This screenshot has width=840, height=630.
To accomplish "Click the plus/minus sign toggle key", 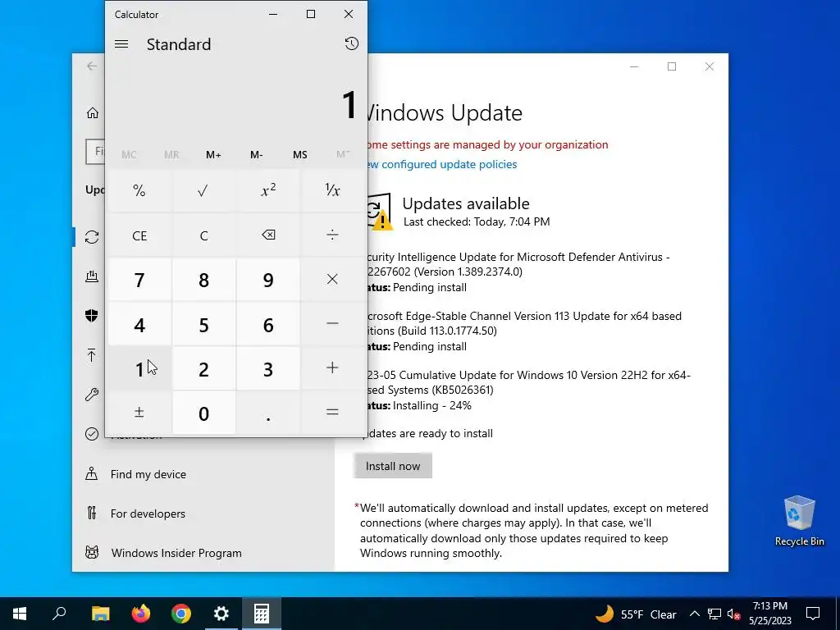I will tap(139, 413).
